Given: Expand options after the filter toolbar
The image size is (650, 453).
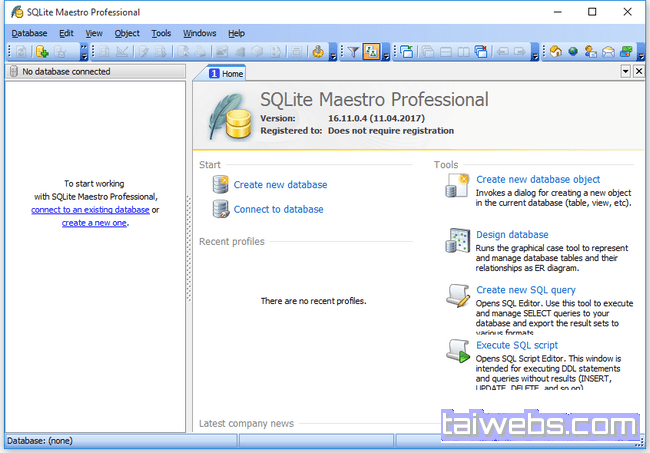Looking at the screenshot, I should (388, 53).
